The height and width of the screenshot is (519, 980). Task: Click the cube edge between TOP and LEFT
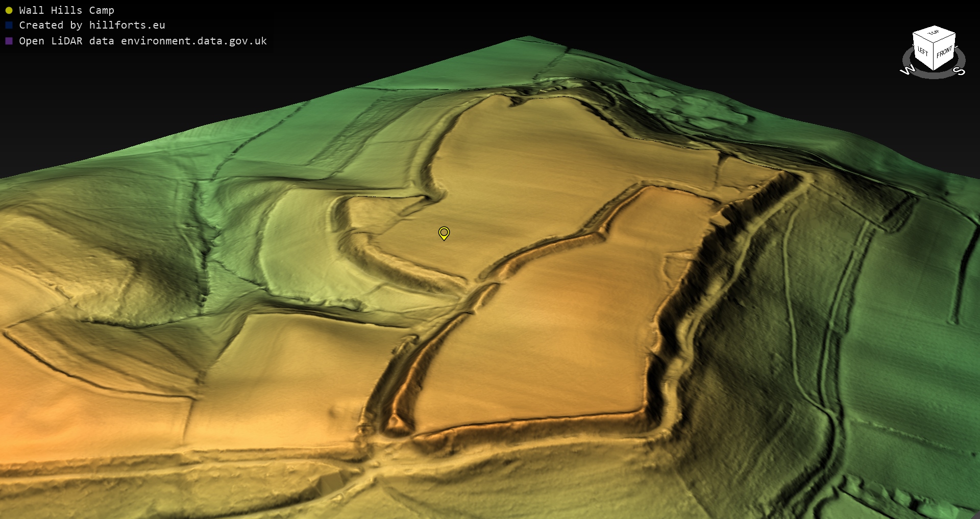tap(923, 37)
